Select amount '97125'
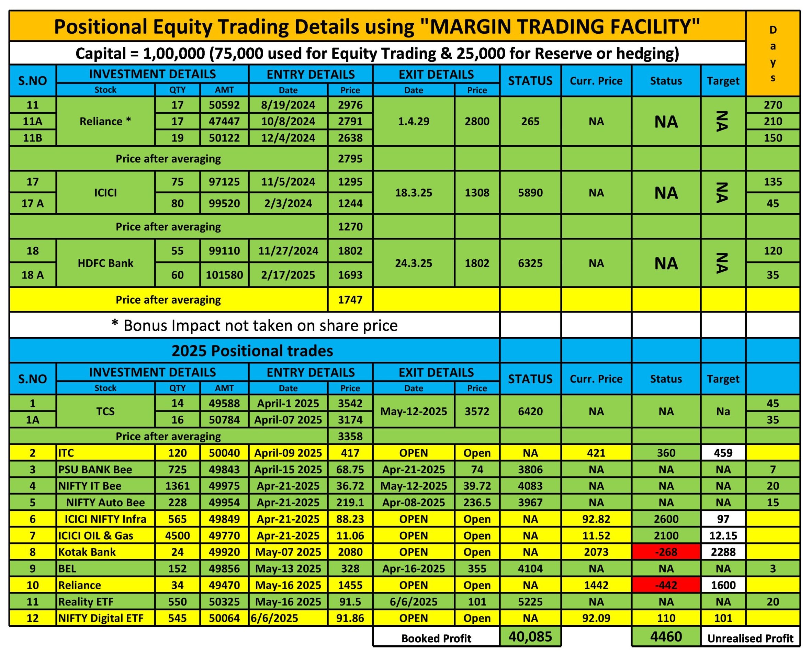Screen dimensions: 812x655 point(224,182)
